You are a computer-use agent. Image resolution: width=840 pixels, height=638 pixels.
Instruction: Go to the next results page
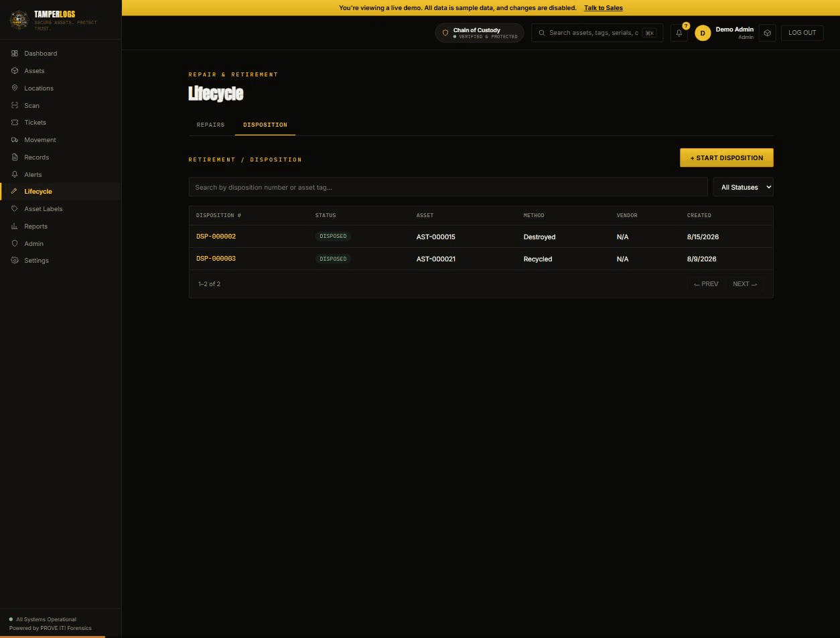(x=745, y=284)
